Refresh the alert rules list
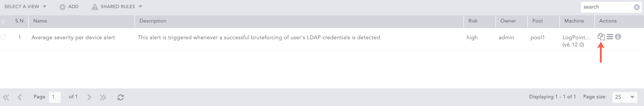 (121, 97)
